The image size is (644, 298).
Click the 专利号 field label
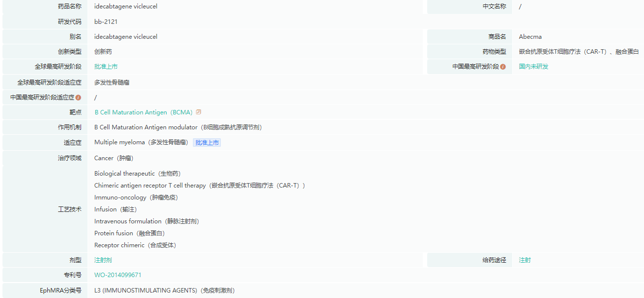pos(73,275)
